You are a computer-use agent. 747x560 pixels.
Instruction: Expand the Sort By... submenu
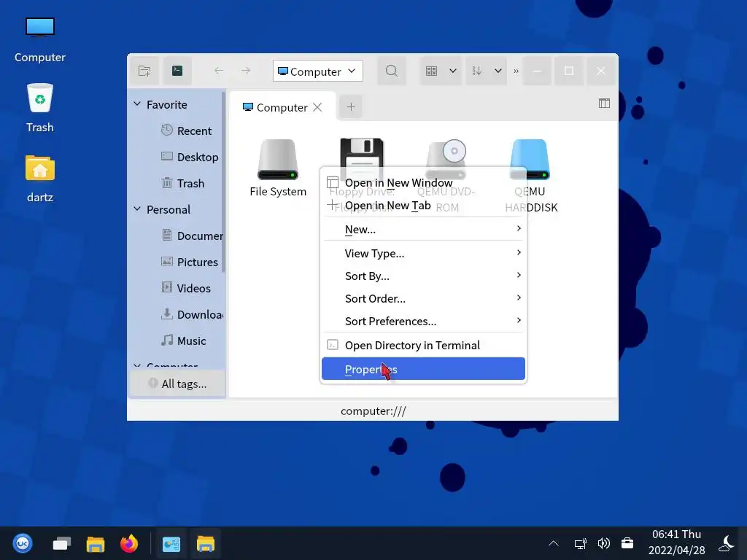423,276
